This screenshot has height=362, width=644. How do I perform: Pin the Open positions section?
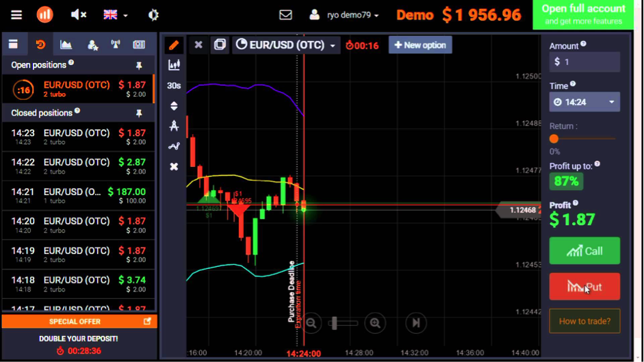[139, 65]
